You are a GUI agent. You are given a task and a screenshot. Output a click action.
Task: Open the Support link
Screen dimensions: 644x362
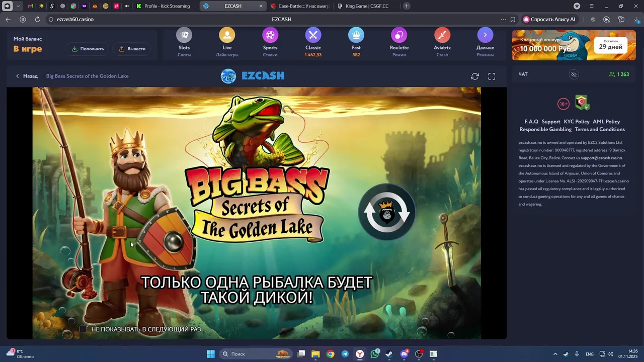(x=551, y=122)
